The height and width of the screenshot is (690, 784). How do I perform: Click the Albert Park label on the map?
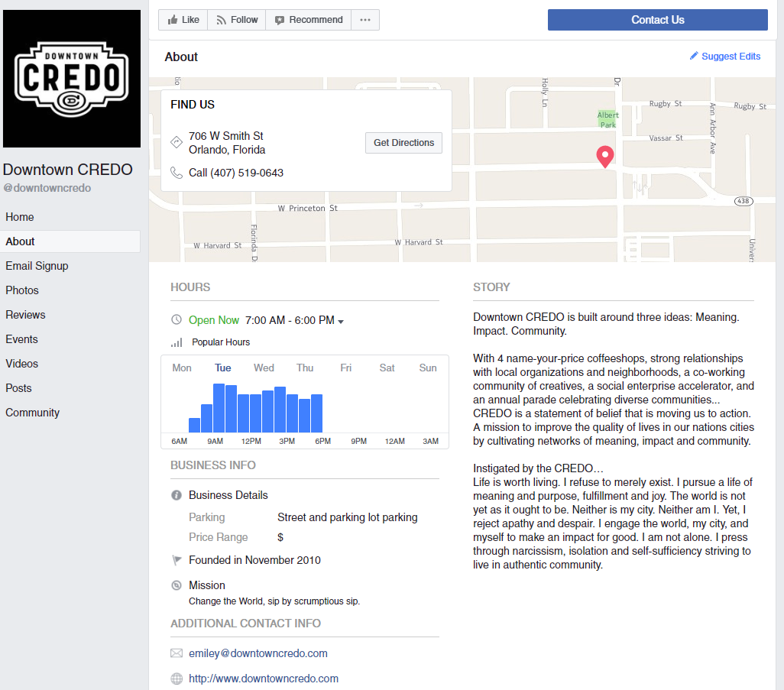point(608,120)
